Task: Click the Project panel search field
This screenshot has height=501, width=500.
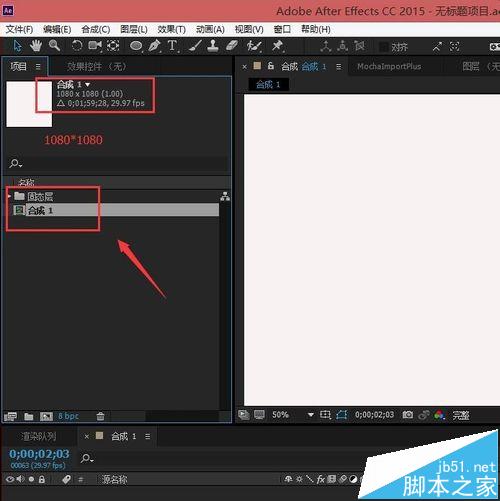Action: [117, 163]
